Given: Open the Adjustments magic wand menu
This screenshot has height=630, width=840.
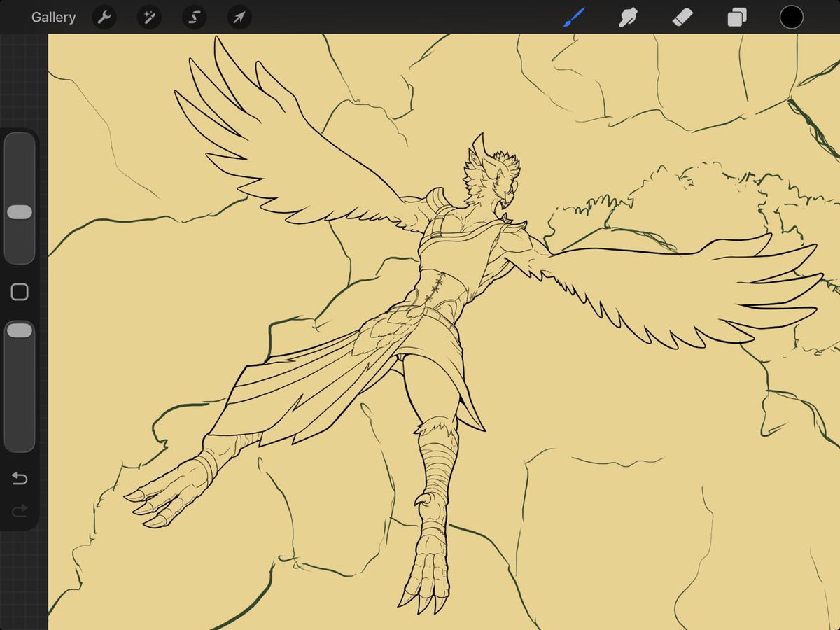Looking at the screenshot, I should (148, 17).
